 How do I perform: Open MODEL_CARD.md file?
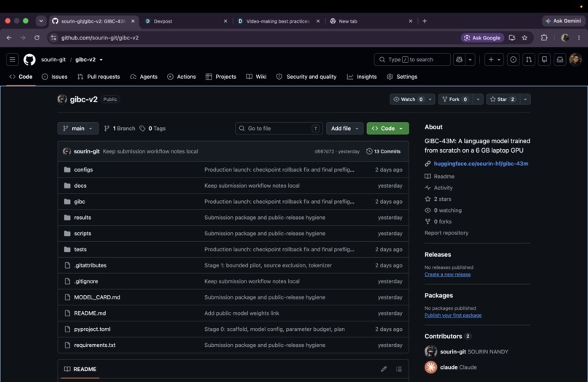tap(97, 297)
